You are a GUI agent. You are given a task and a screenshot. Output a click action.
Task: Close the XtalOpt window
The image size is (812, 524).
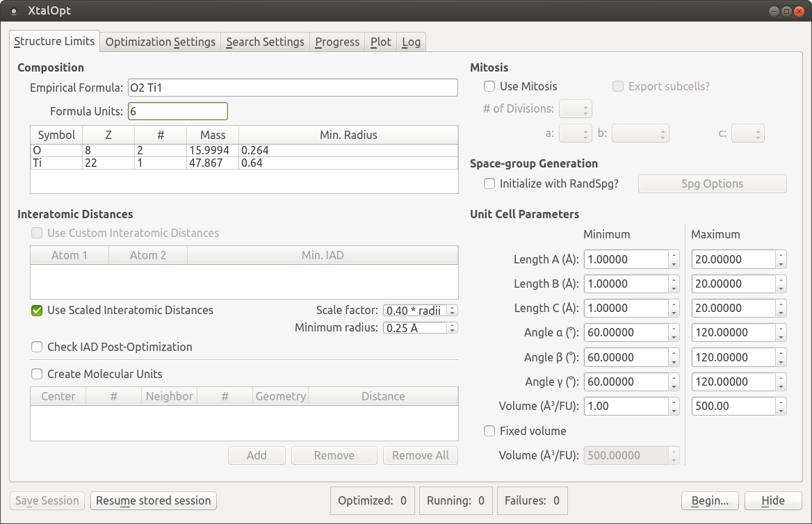[x=799, y=11]
